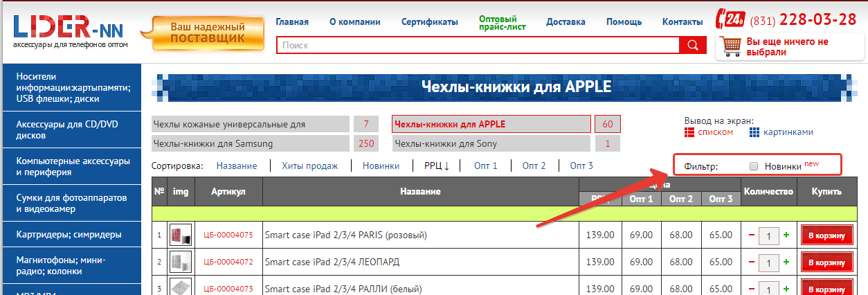The height and width of the screenshot is (295, 868).
Task: Open Аксессуары для CD/DVD дисков category
Action: click(72, 130)
